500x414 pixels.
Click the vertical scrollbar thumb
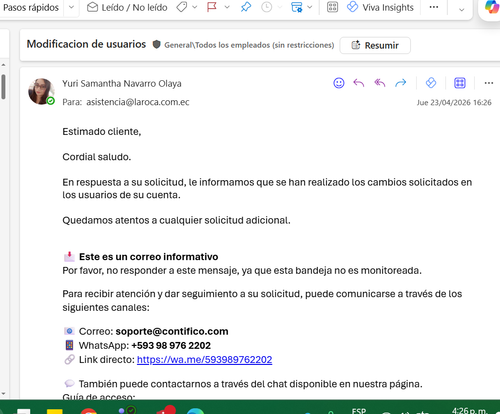pos(3,87)
